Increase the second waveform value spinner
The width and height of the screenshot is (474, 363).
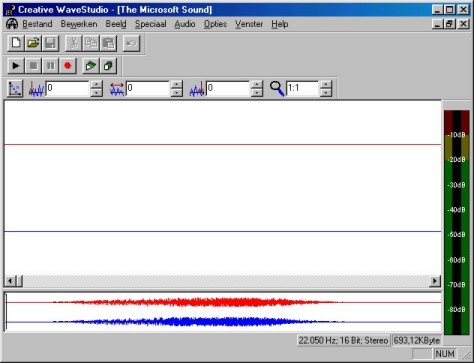pos(177,85)
